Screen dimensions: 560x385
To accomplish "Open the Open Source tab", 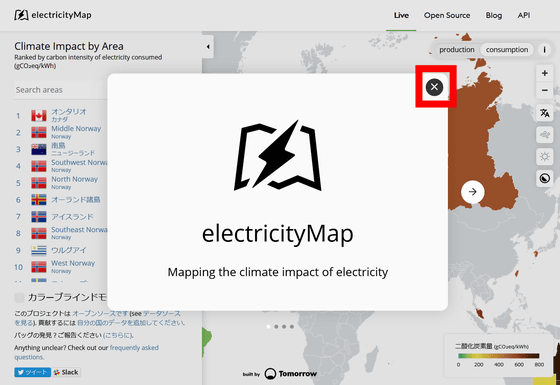I will 447,15.
